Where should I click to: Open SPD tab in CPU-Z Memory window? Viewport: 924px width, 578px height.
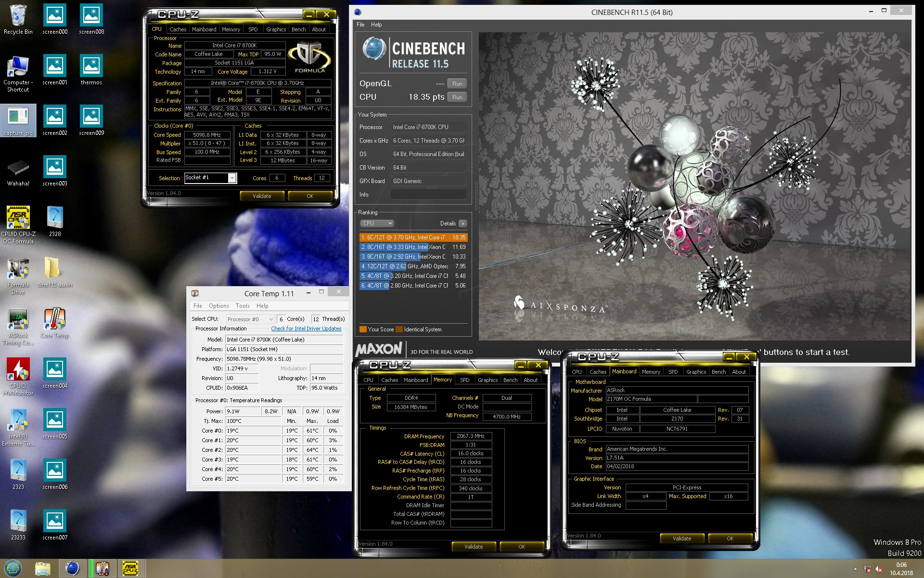tap(464, 380)
